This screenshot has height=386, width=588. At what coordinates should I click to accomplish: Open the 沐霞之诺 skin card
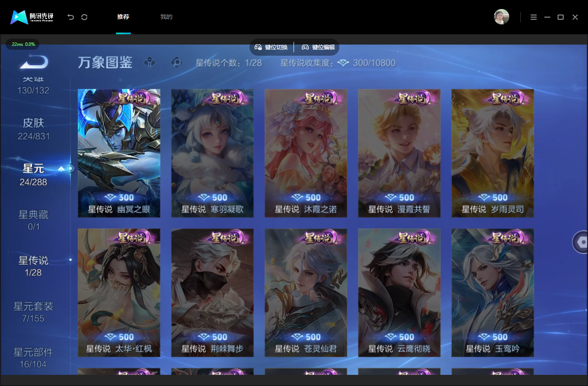tap(306, 153)
